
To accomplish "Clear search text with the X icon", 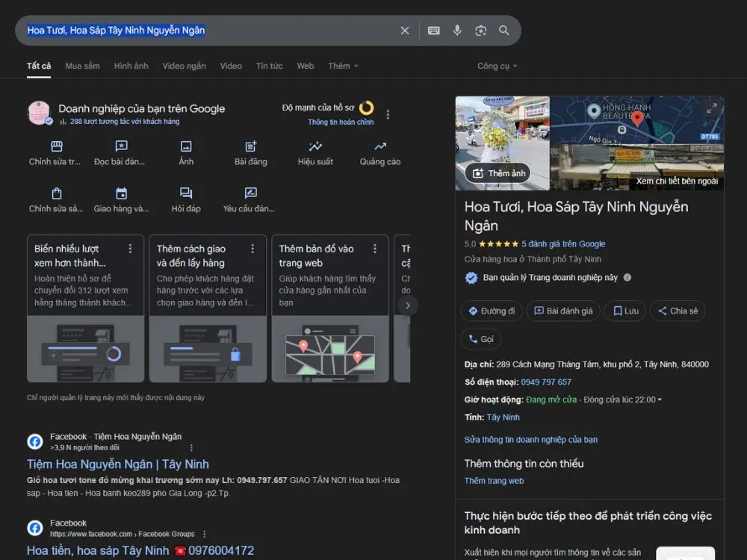I will pyautogui.click(x=405, y=31).
